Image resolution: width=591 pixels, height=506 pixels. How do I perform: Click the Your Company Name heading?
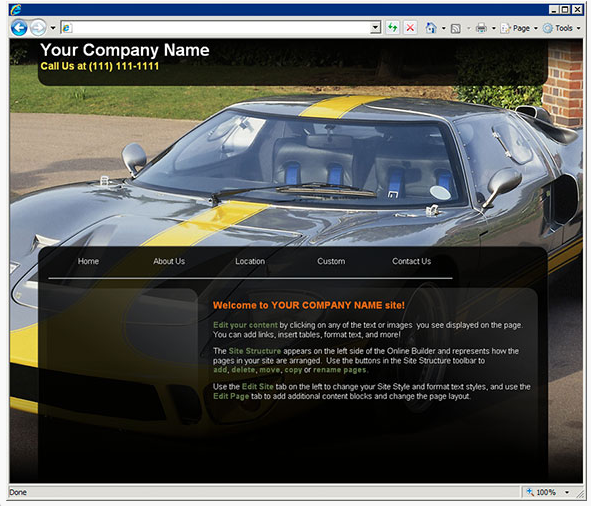click(x=125, y=50)
